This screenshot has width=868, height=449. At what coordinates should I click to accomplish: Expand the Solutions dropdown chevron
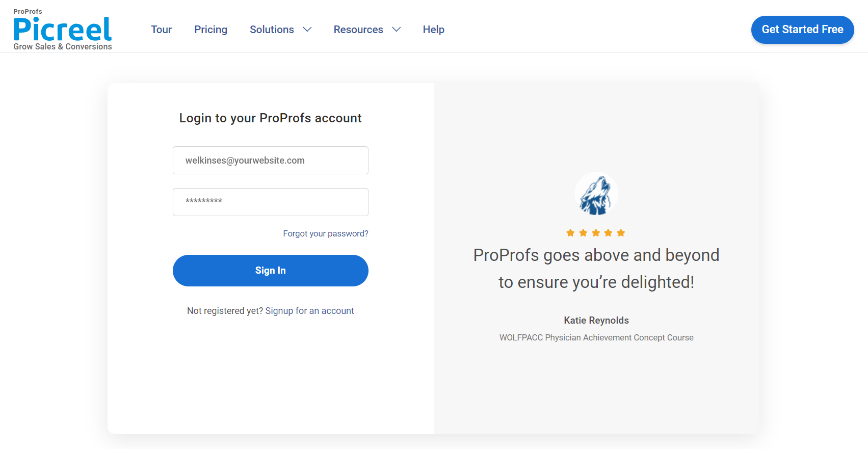(307, 30)
